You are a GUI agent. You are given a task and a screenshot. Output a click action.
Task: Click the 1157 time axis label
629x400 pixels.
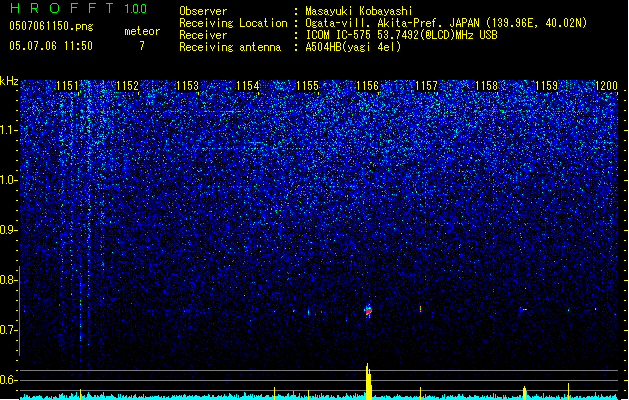point(426,86)
